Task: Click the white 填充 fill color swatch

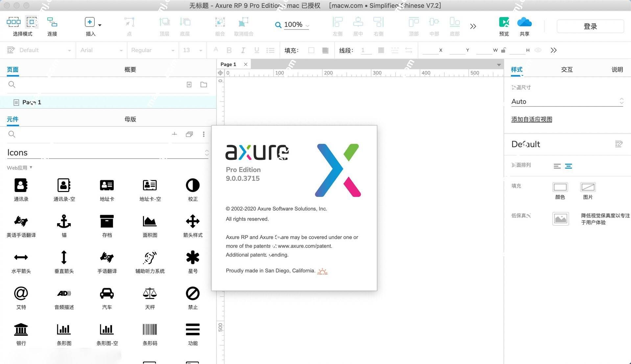Action: (x=311, y=50)
